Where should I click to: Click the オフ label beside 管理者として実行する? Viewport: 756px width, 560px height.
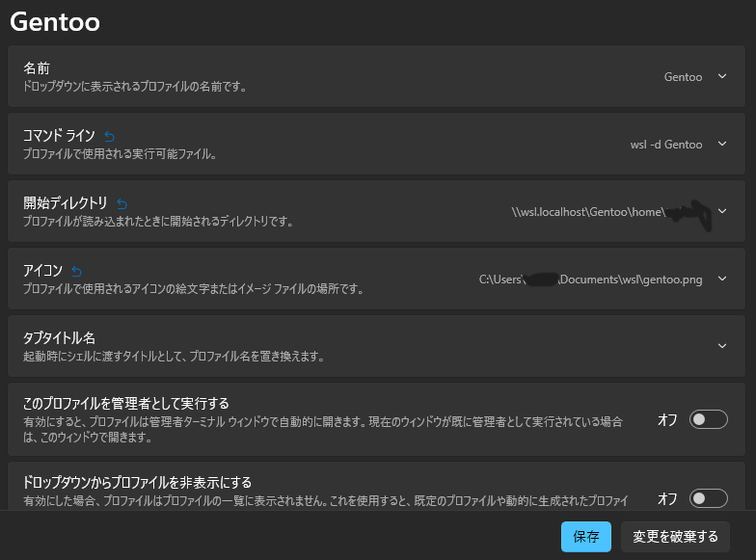pos(667,420)
